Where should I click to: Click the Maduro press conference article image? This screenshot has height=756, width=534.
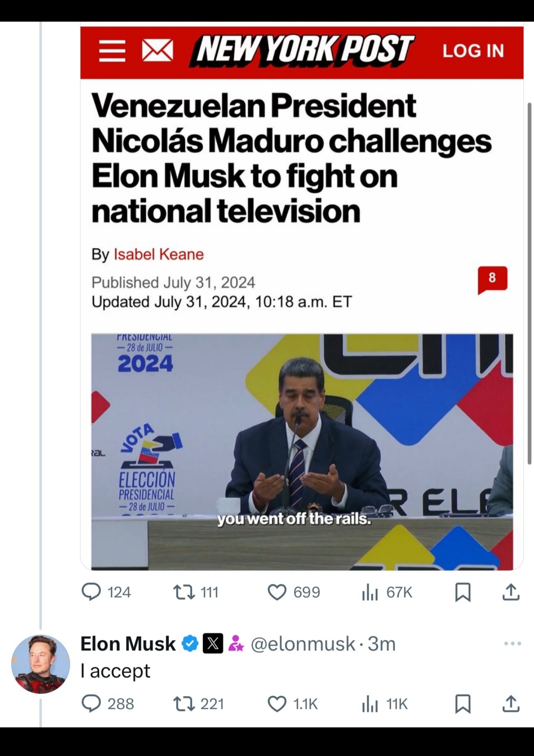302,451
